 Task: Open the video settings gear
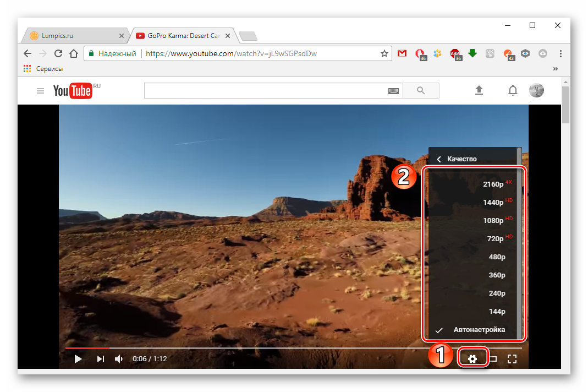pos(472,359)
